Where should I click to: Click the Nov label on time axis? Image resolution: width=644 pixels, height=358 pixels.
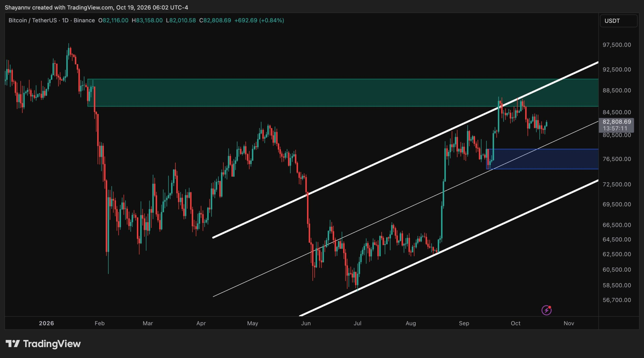pyautogui.click(x=569, y=323)
